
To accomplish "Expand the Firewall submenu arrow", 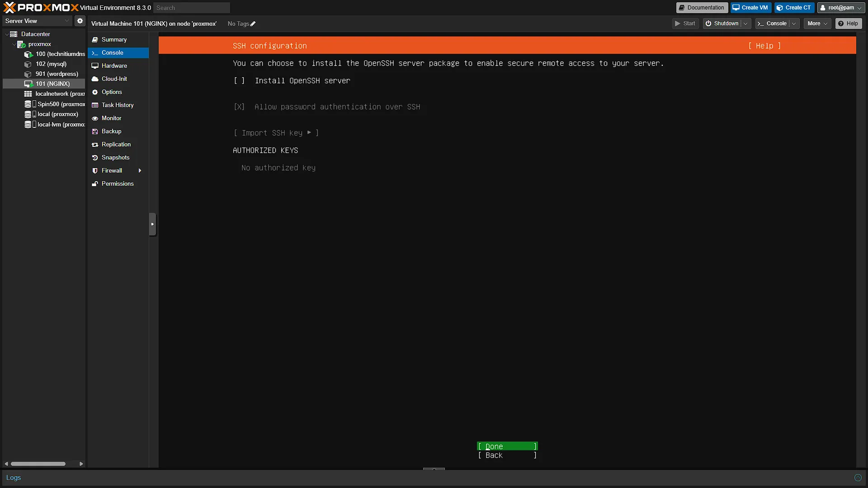I will click(x=140, y=171).
